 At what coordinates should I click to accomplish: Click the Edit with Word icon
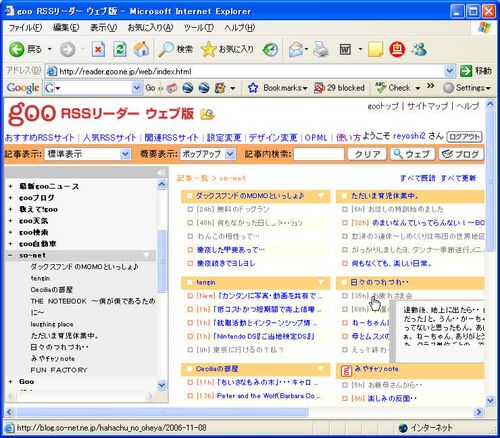point(345,50)
